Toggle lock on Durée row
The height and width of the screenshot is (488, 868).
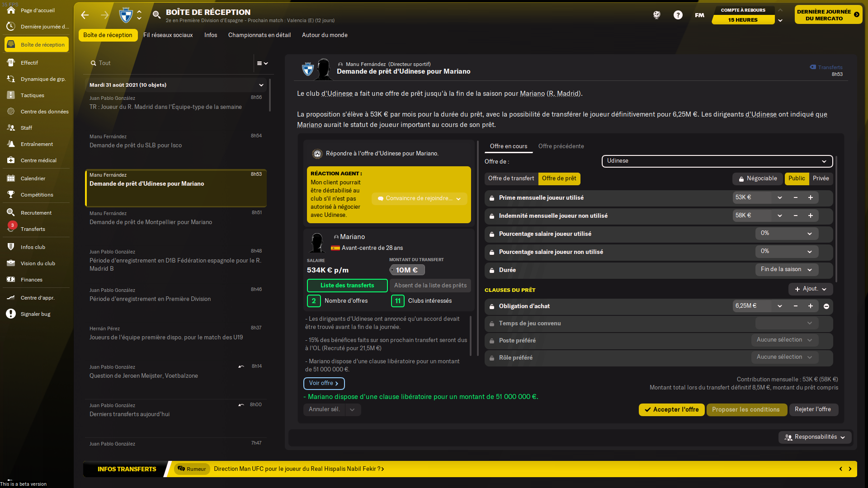point(492,270)
